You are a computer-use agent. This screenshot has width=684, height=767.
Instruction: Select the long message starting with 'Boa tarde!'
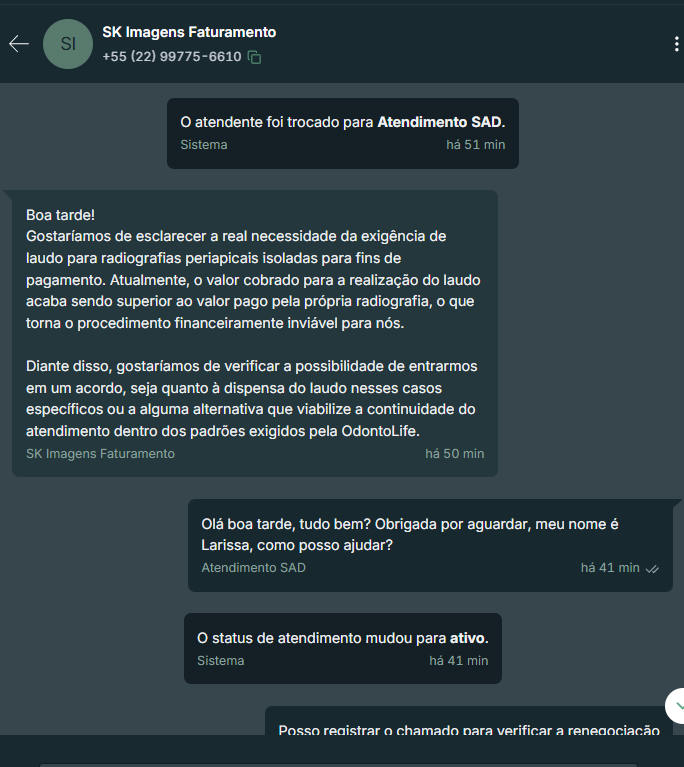(255, 333)
